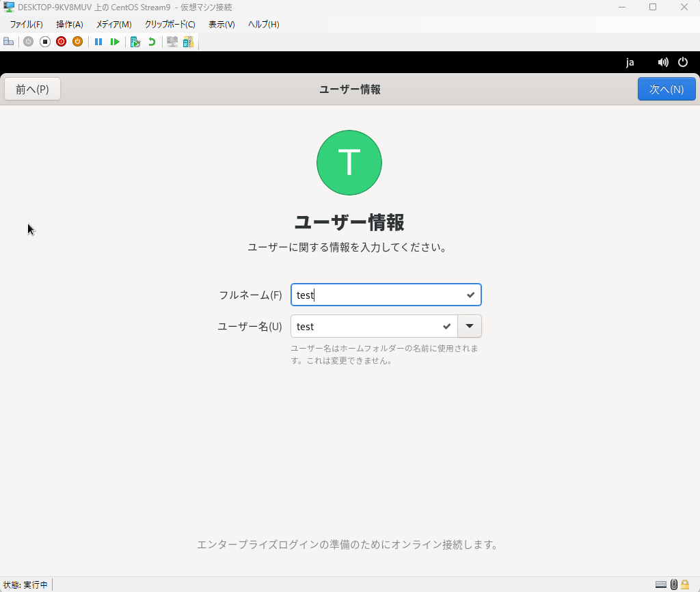The height and width of the screenshot is (592, 700).
Task: Open the GNOME volume indicator
Action: [662, 62]
